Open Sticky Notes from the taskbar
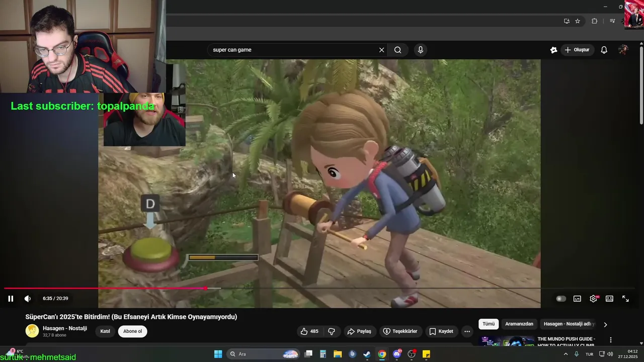Image resolution: width=644 pixels, height=362 pixels. (x=426, y=354)
